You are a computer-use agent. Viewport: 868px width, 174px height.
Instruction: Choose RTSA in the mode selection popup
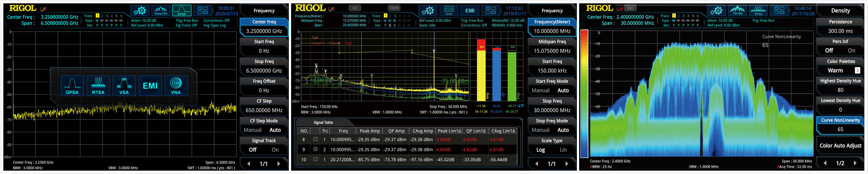click(98, 86)
